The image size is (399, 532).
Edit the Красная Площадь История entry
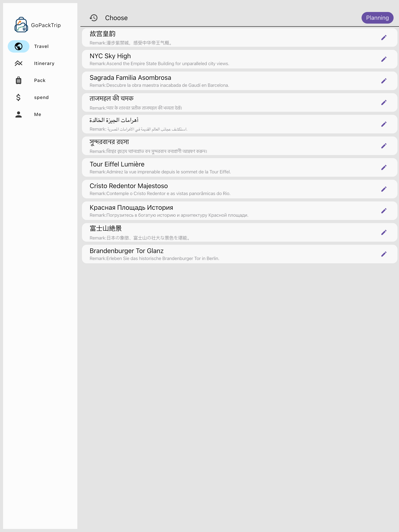point(384,211)
